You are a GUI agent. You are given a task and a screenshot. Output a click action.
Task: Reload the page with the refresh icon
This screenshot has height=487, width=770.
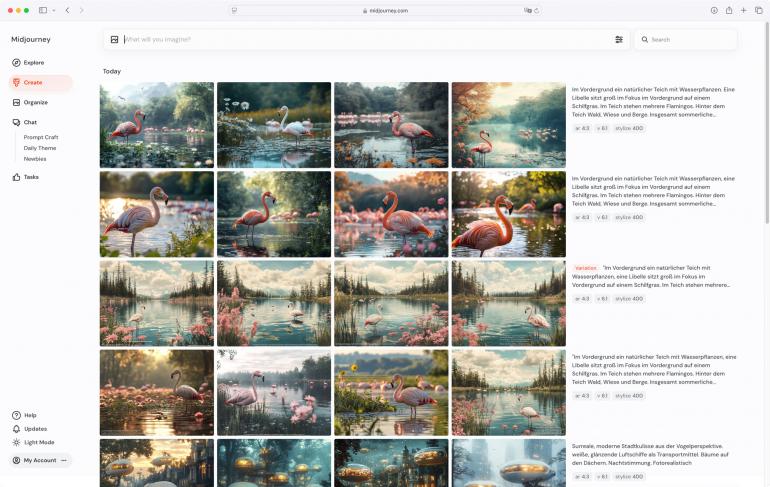pyautogui.click(x=537, y=10)
